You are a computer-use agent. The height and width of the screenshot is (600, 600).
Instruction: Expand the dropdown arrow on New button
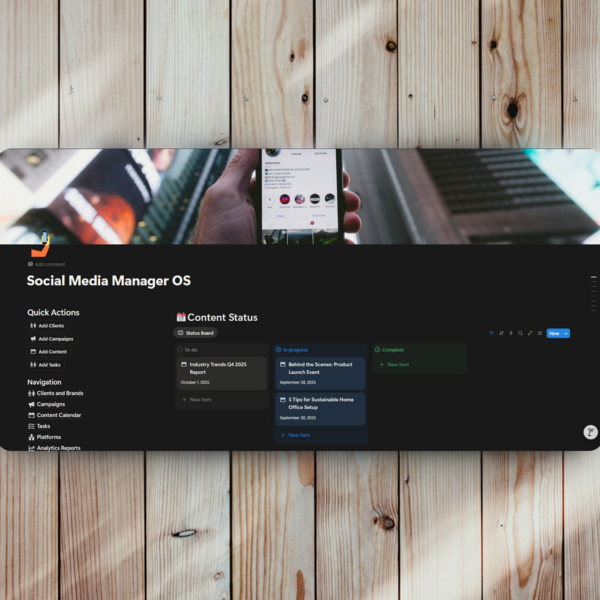point(566,333)
